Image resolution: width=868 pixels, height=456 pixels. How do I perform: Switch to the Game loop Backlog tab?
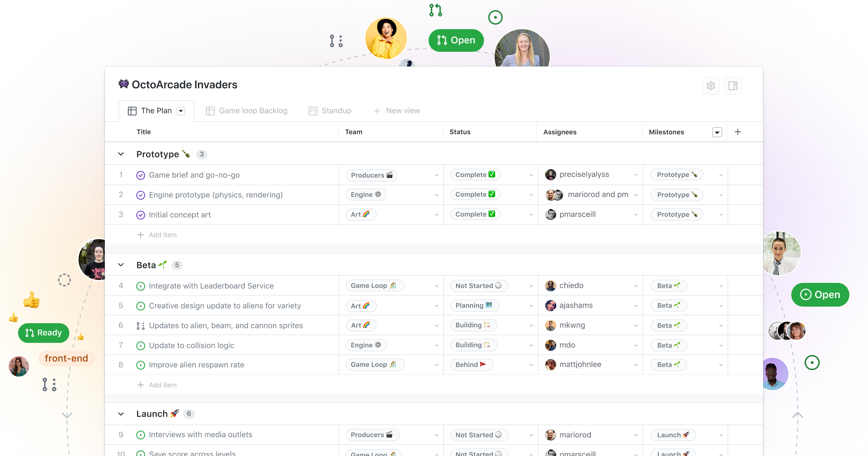coord(253,110)
